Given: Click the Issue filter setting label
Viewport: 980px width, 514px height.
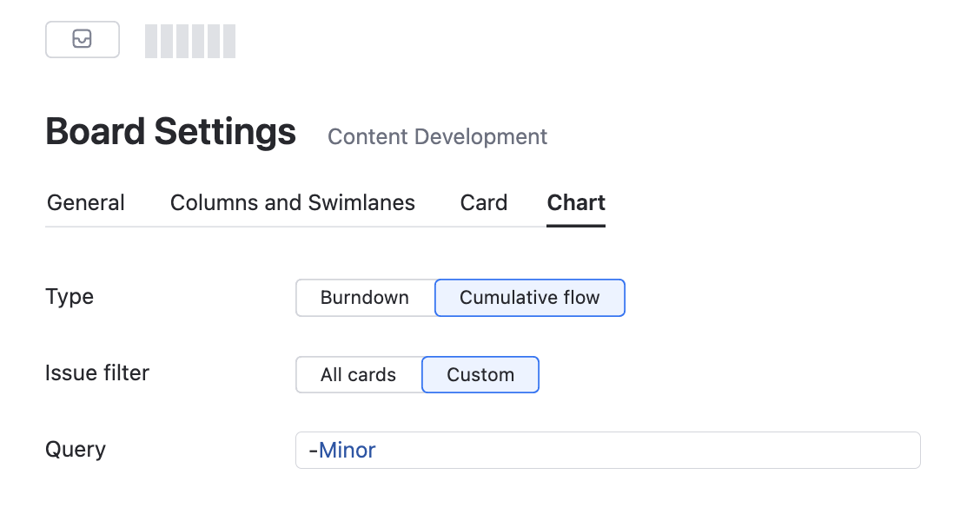Looking at the screenshot, I should point(97,373).
